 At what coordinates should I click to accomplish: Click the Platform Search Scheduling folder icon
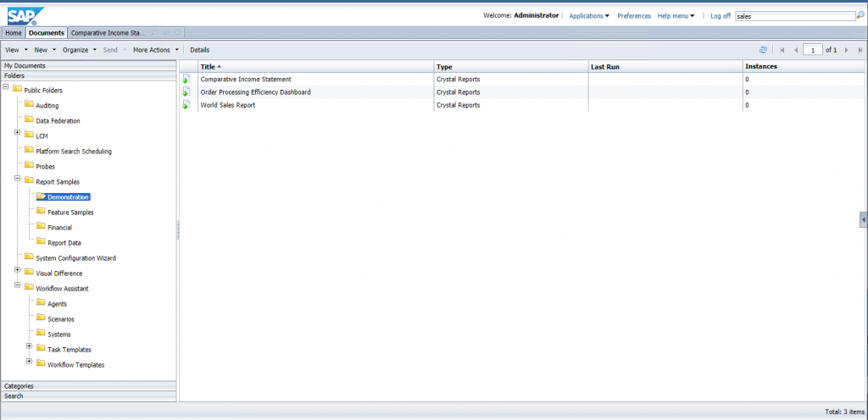point(29,151)
